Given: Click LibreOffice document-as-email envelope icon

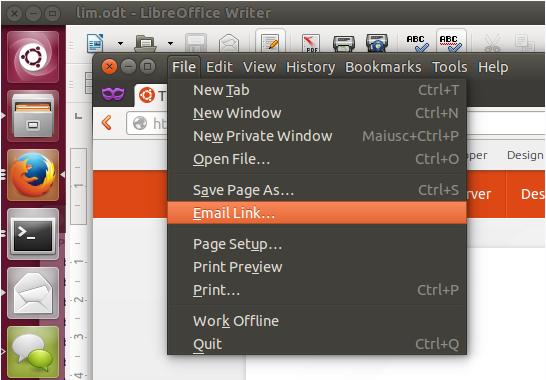Looking at the screenshot, I should 229,43.
